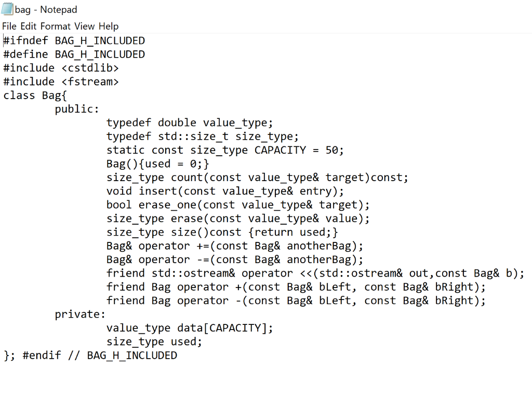
Task: Open the File menu
Action: (x=8, y=26)
